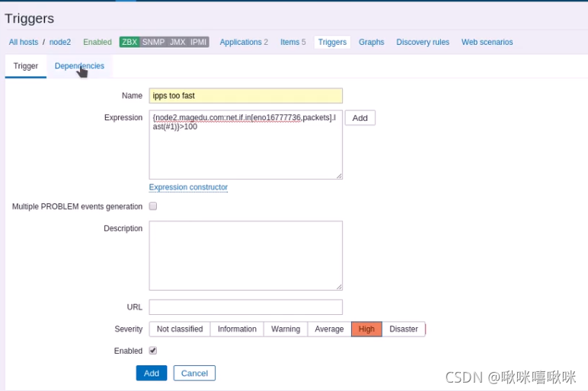588x391 pixels.
Task: Uncheck the Enabled checkbox
Action: 153,351
